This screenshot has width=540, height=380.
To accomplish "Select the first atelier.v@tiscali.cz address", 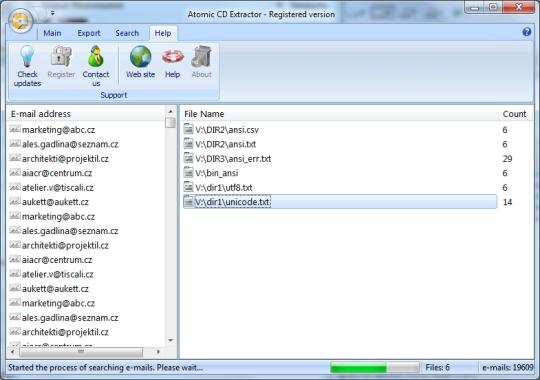I will pos(58,188).
